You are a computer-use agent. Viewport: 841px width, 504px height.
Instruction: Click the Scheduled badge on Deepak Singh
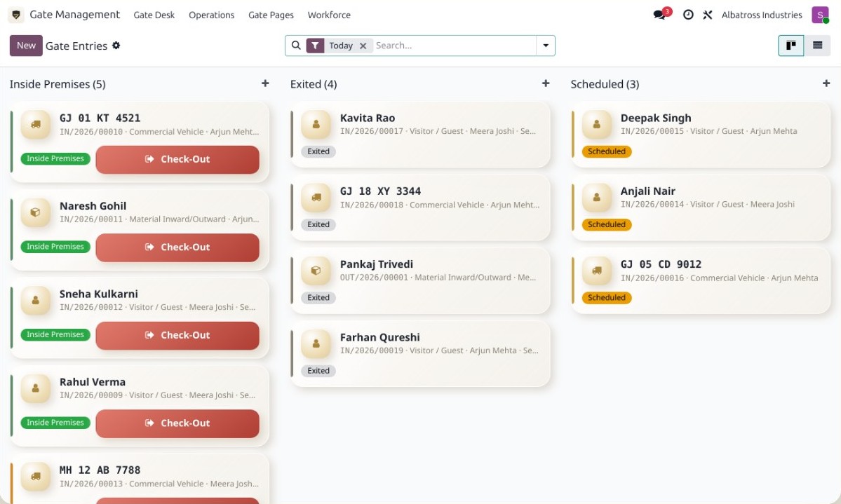(607, 151)
